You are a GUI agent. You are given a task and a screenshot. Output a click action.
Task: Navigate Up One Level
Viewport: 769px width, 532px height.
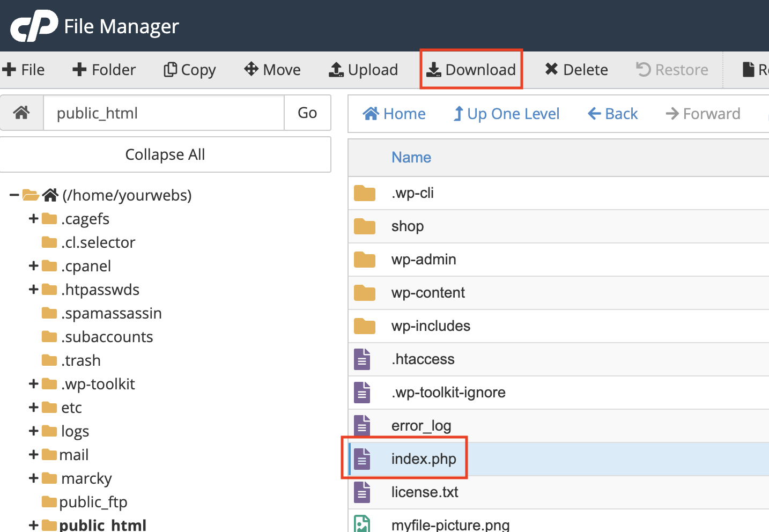506,114
